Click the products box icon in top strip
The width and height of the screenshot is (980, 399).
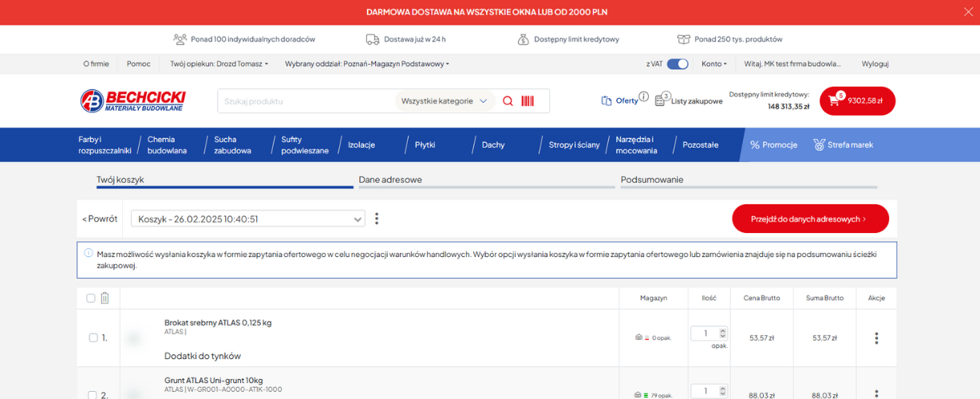(683, 39)
